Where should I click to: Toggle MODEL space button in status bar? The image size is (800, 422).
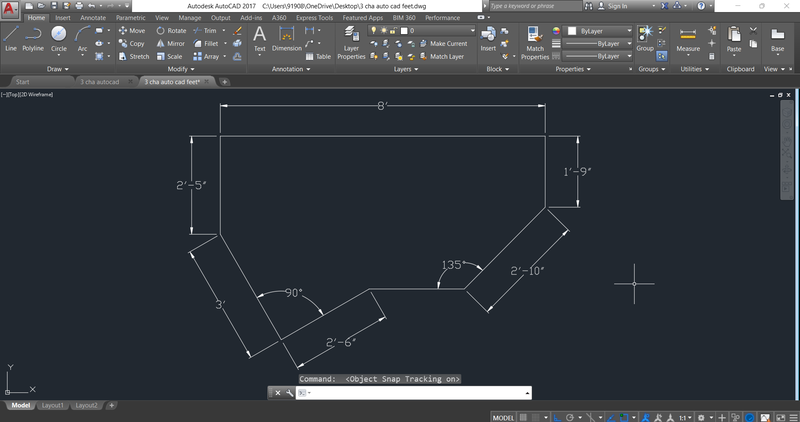pos(505,416)
